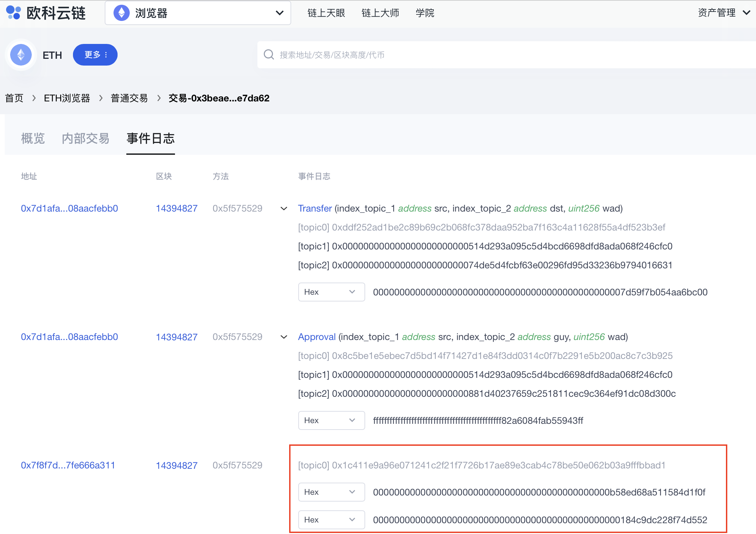Open Hex format dropdown for Transfer data
This screenshot has width=756, height=534.
(x=331, y=292)
